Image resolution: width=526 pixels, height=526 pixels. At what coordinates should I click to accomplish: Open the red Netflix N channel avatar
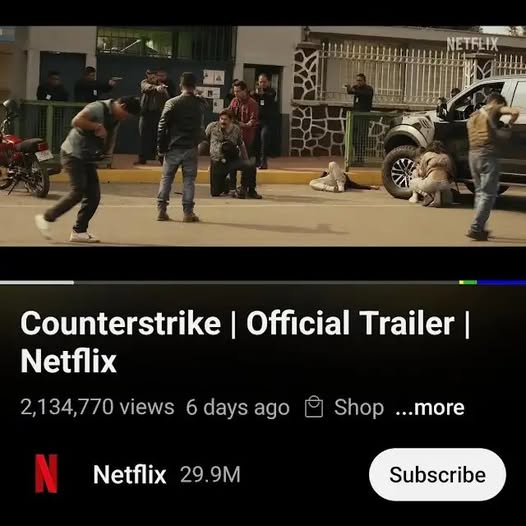[46, 473]
